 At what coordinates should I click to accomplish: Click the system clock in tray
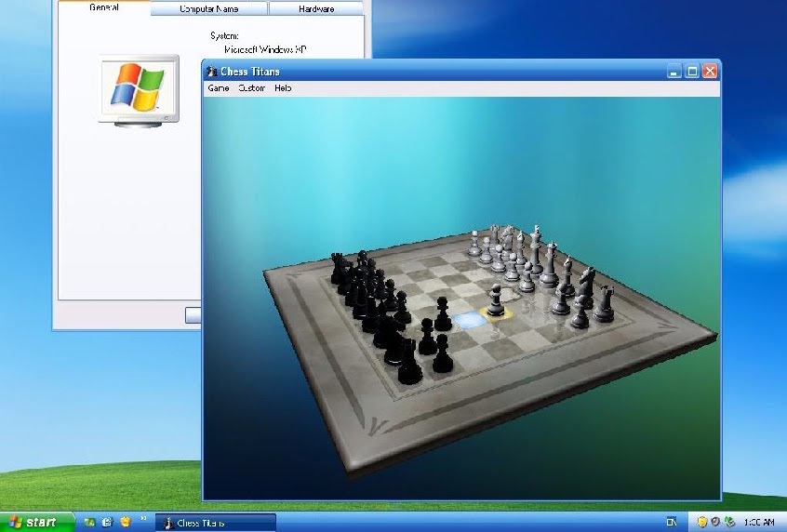click(x=759, y=523)
